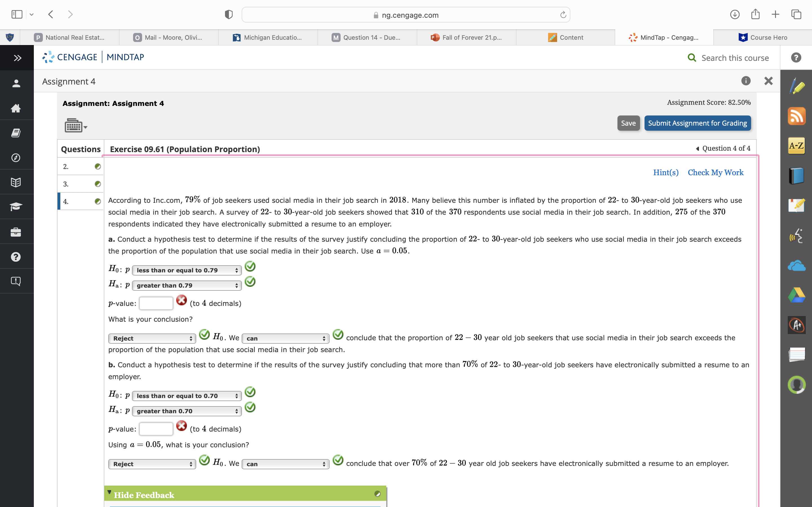
Task: Click the briefcase icon in sidebar
Action: 16,232
